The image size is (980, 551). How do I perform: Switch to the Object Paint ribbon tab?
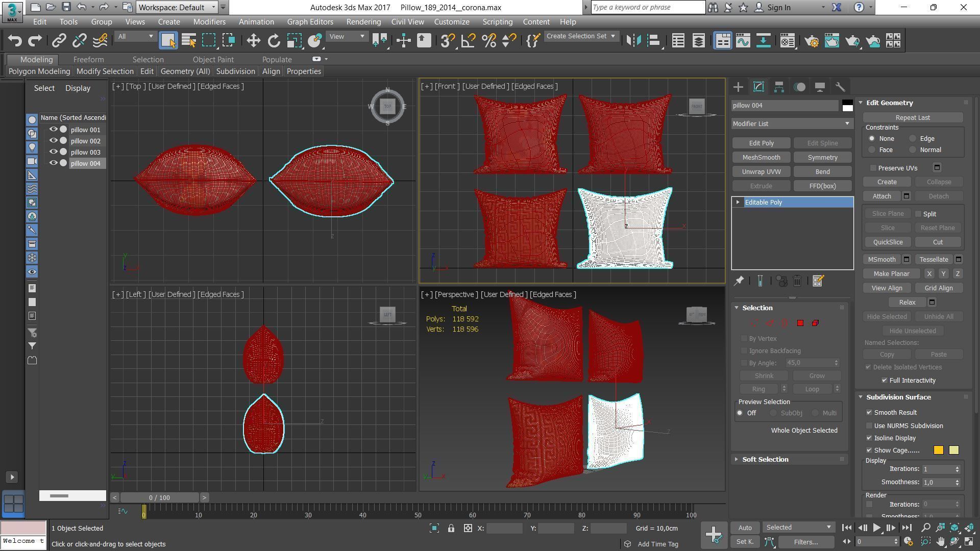tap(213, 60)
